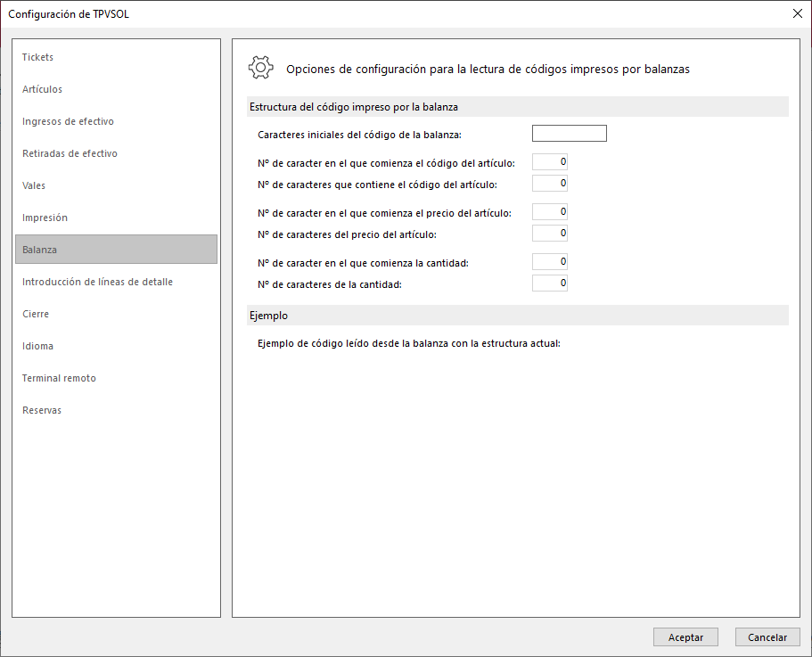Select Artículos in the sidebar
812x657 pixels.
tap(116, 89)
